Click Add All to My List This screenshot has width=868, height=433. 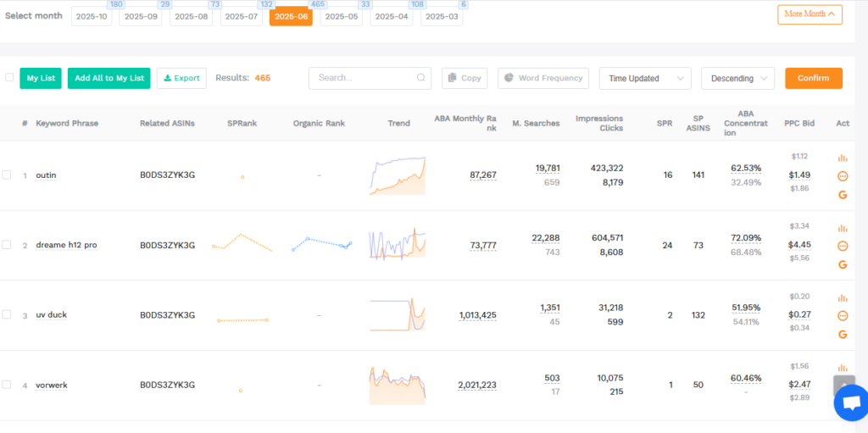click(x=109, y=78)
